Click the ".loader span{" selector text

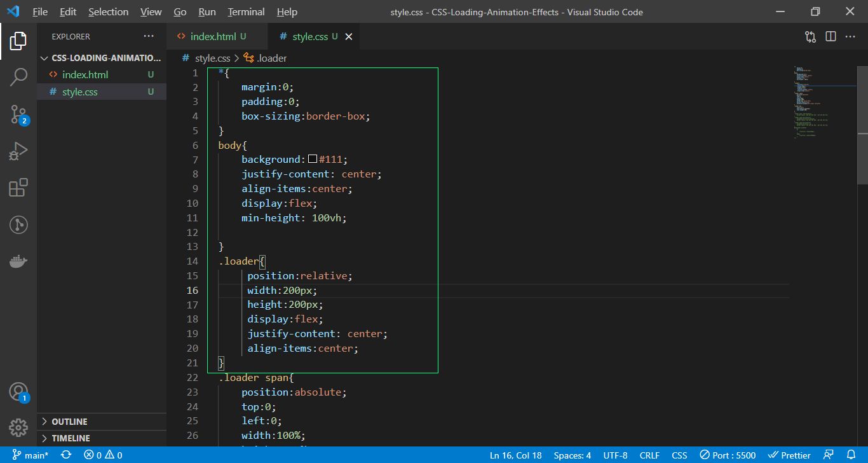[256, 377]
